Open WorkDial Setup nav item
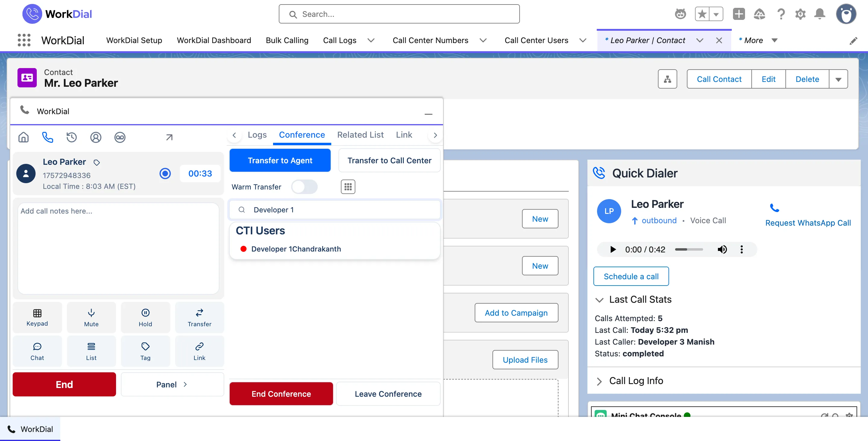Viewport: 868px width, 441px height. click(x=134, y=40)
